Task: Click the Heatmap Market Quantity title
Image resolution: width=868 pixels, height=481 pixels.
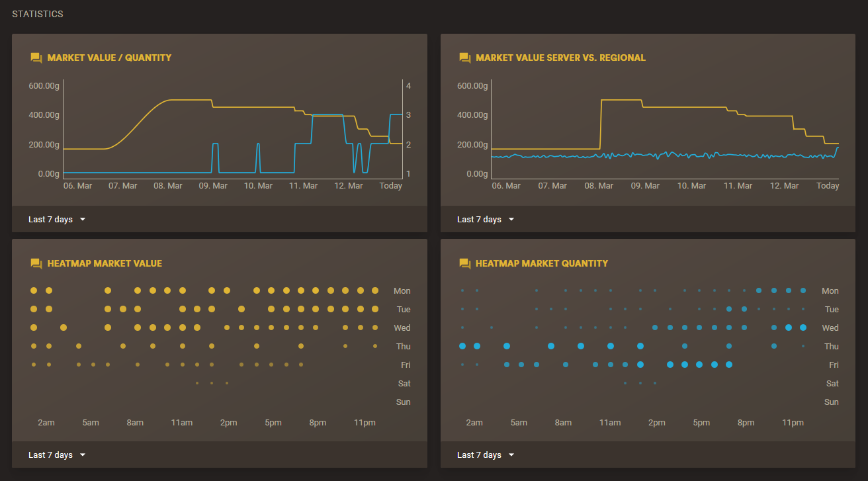Action: pos(542,263)
